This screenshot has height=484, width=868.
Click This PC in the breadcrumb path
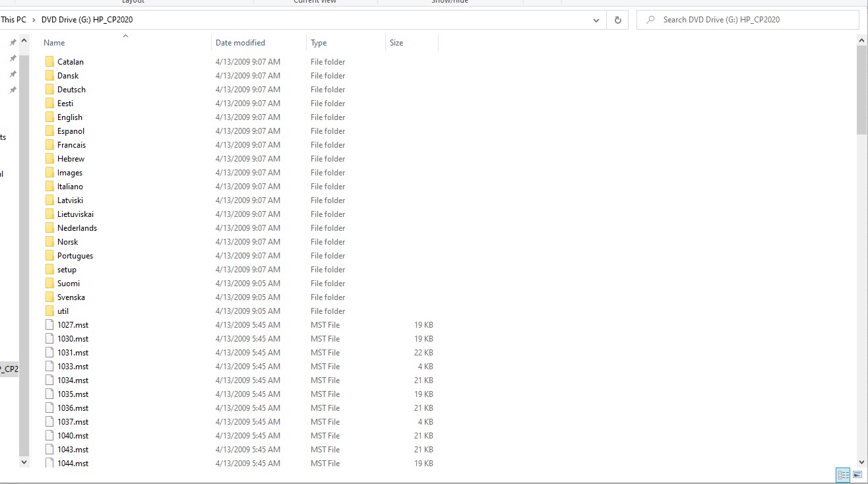coord(14,20)
